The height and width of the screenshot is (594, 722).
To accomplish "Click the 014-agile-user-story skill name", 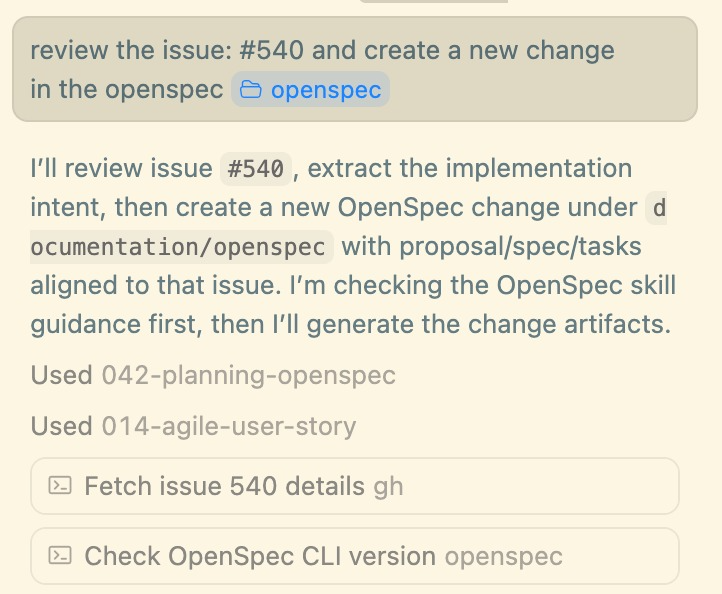I will (x=228, y=427).
